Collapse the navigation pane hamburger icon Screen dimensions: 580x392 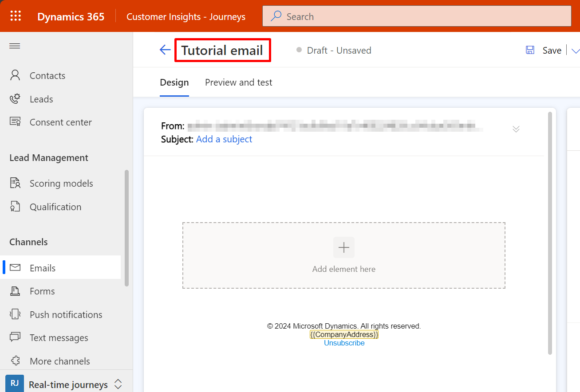(15, 46)
